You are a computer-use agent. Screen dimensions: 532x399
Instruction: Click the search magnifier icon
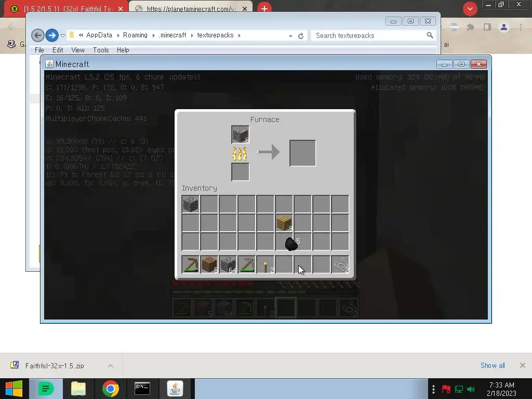click(x=430, y=35)
